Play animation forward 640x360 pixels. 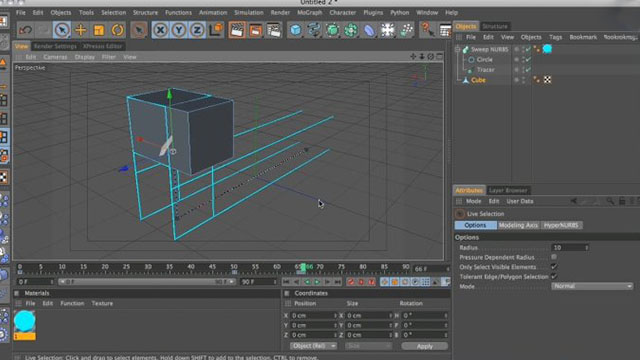tap(317, 282)
